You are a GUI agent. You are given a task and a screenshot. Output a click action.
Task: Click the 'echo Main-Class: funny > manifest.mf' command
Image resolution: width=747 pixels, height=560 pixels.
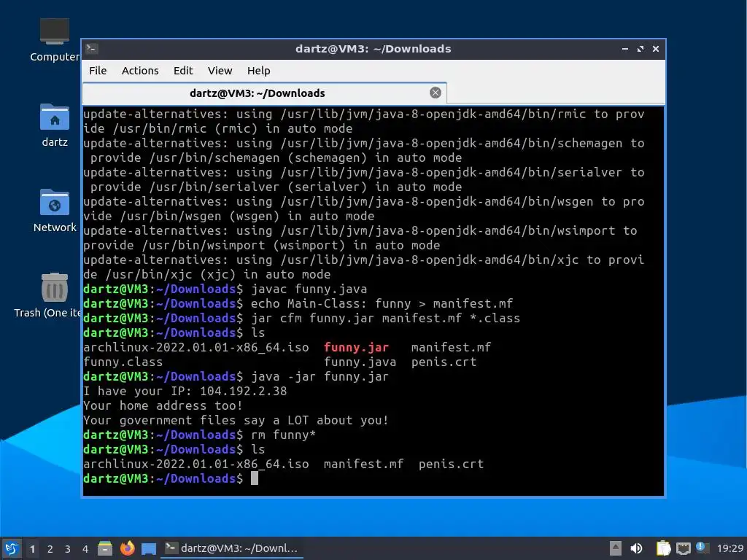[382, 303]
